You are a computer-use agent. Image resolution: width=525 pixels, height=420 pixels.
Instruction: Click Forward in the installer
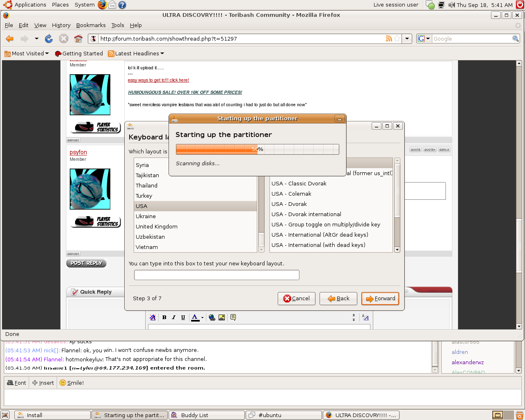click(x=380, y=299)
